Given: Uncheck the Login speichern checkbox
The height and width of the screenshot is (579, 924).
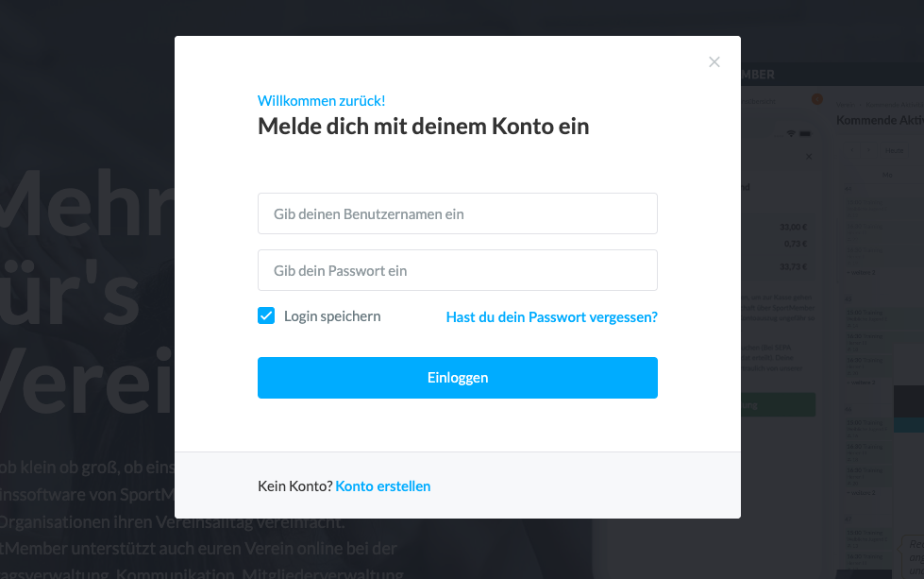Looking at the screenshot, I should [266, 316].
